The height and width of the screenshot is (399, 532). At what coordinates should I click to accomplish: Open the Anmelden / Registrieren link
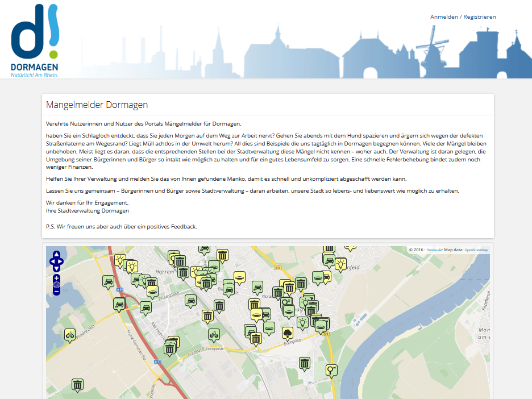pos(463,16)
